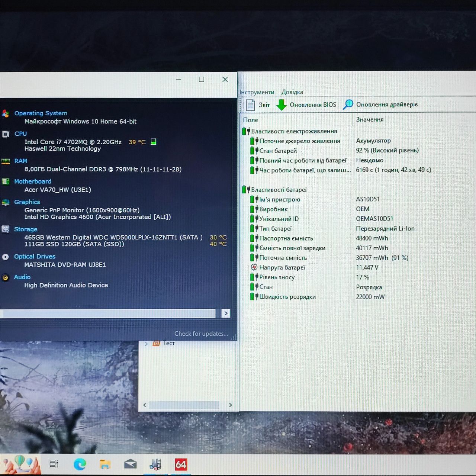
Task: Open the Довідка menu
Action: [x=292, y=92]
